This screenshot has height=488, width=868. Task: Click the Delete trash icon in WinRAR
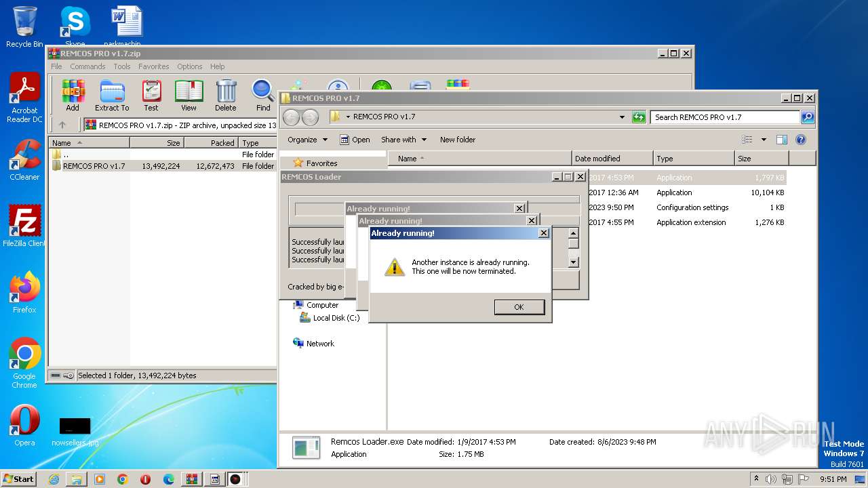tap(226, 96)
